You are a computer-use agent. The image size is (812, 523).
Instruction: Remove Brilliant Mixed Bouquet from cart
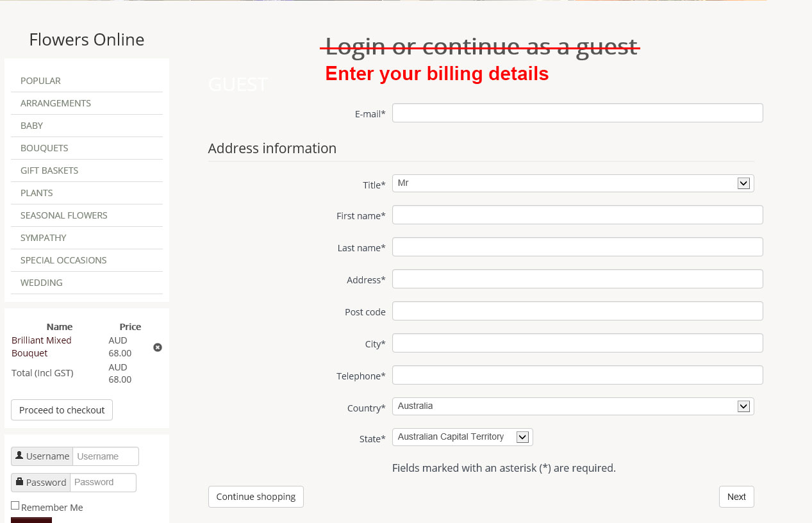[158, 347]
